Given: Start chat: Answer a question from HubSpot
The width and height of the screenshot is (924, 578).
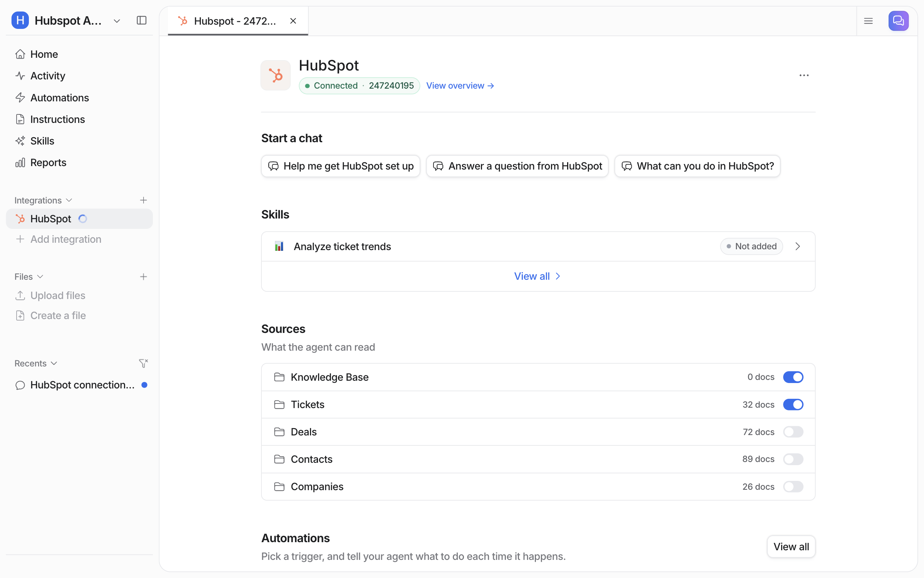Looking at the screenshot, I should (517, 166).
